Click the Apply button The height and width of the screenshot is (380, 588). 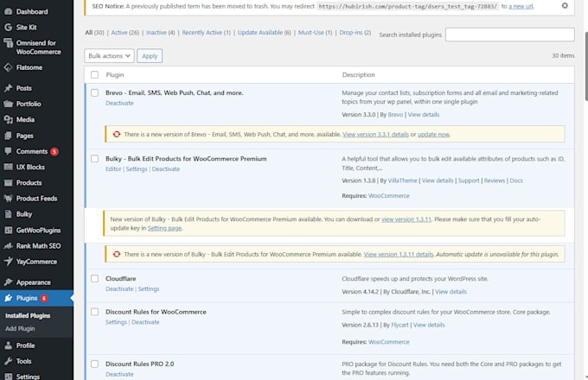150,56
